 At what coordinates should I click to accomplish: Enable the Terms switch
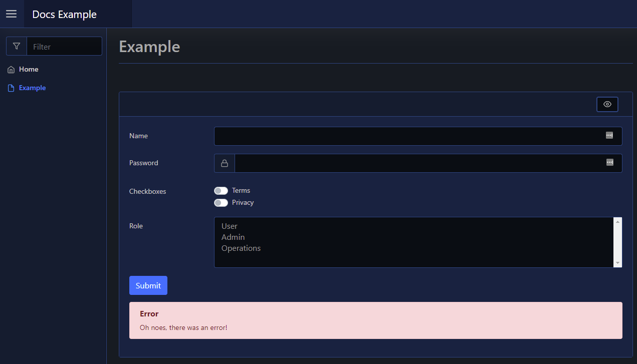click(221, 191)
